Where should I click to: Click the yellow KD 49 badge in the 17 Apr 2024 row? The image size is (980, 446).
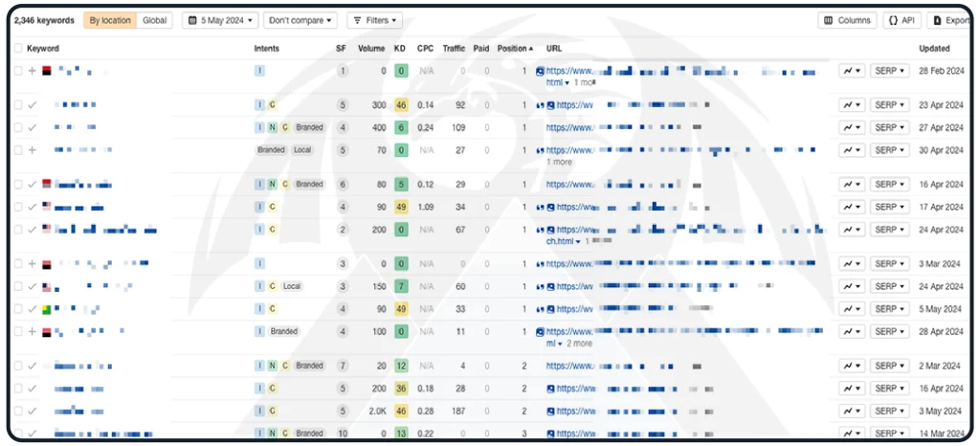coord(401,207)
